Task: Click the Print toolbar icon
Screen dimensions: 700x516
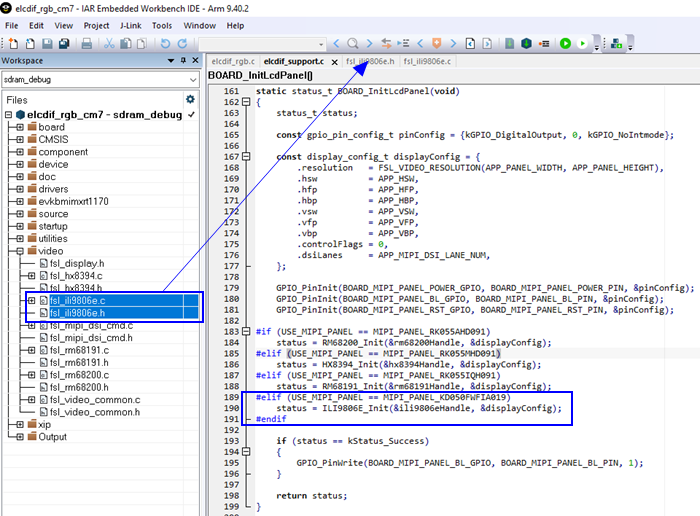Action: [x=87, y=44]
